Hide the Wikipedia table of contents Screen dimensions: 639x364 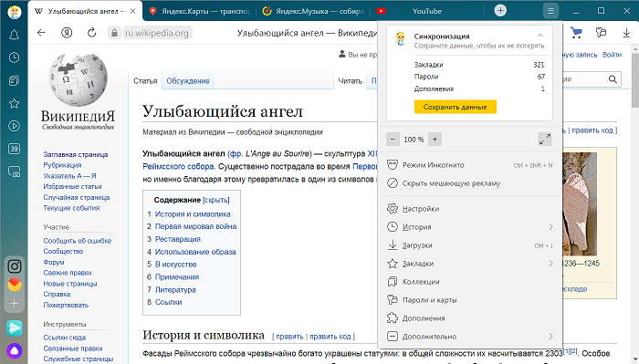(x=216, y=200)
